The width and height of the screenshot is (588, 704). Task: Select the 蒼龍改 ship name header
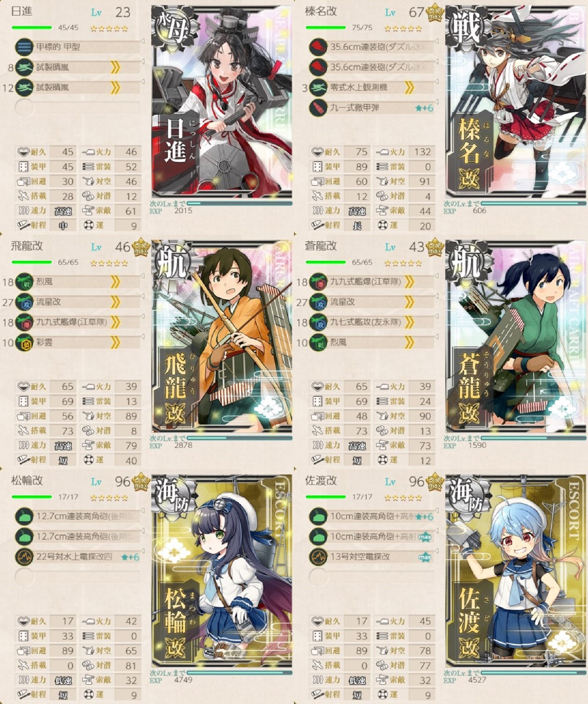point(321,246)
